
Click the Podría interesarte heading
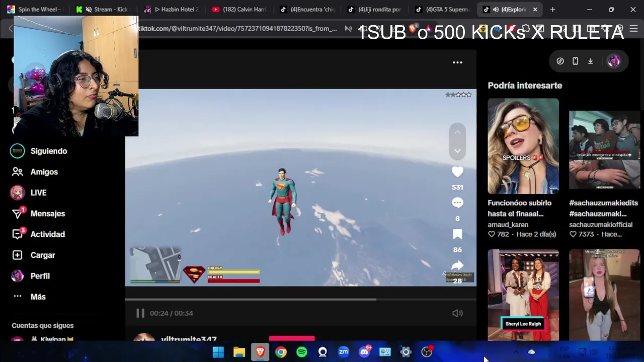coord(525,85)
